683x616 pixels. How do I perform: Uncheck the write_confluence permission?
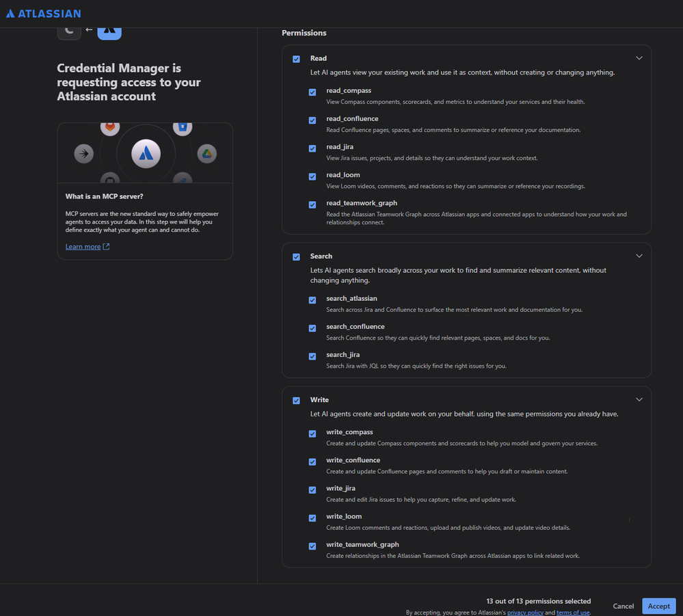(312, 461)
